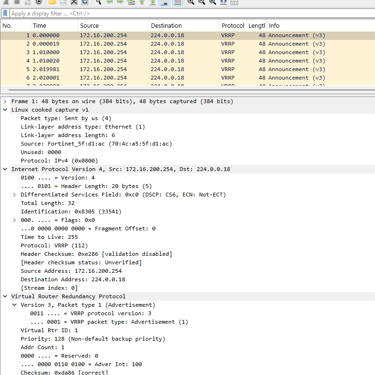
Task: Select the 'Header checksum status: Unverified' row
Action: (81, 262)
